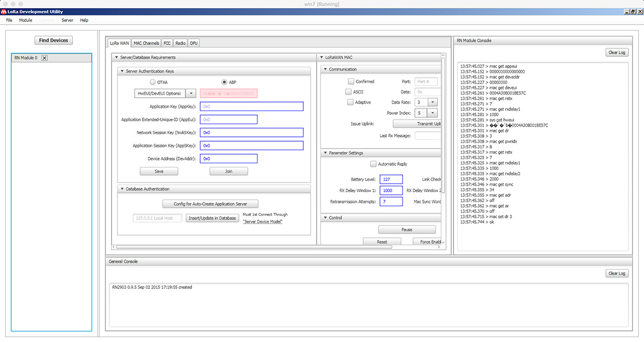Screen dimensions: 644x342
Task: Open the Module menu
Action: point(25,20)
